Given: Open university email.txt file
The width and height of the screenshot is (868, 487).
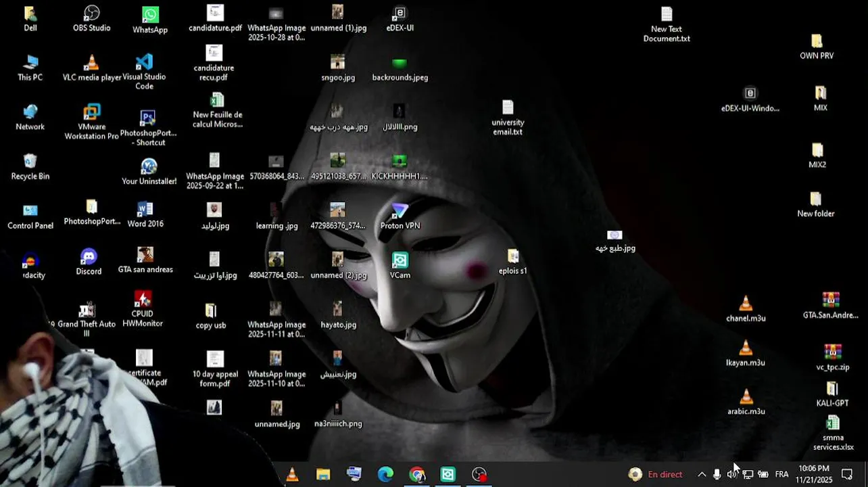Looking at the screenshot, I should [508, 118].
